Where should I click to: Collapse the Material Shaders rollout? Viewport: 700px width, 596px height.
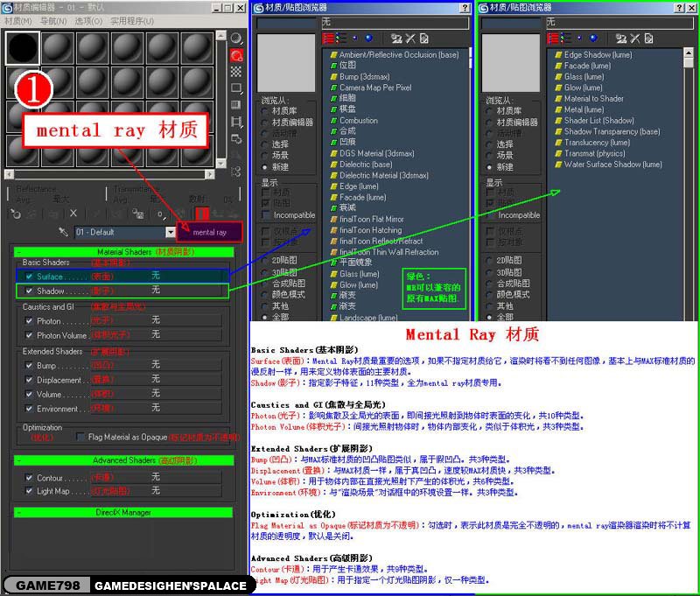tap(124, 252)
